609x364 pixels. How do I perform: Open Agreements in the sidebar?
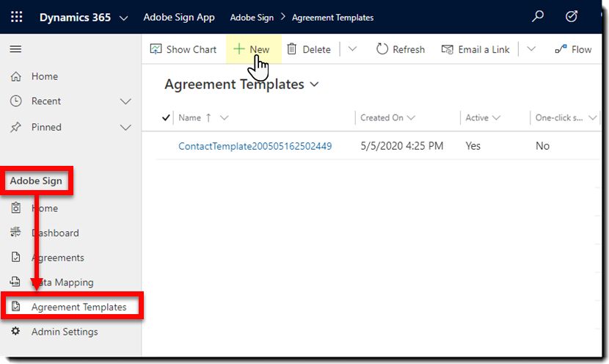57,258
